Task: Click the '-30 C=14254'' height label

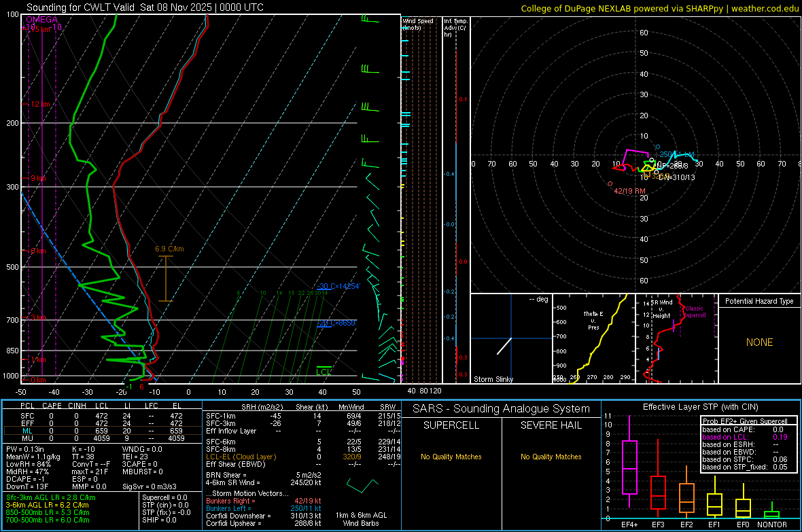Action: point(338,286)
